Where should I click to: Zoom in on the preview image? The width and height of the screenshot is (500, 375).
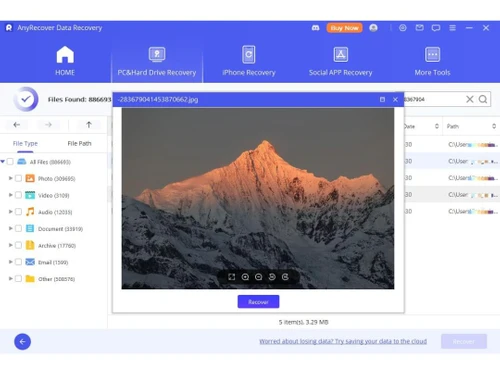tap(245, 277)
